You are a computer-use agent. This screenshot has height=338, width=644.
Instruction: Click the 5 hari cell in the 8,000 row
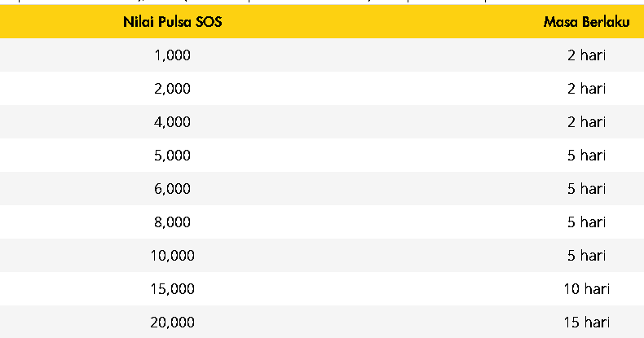click(586, 222)
